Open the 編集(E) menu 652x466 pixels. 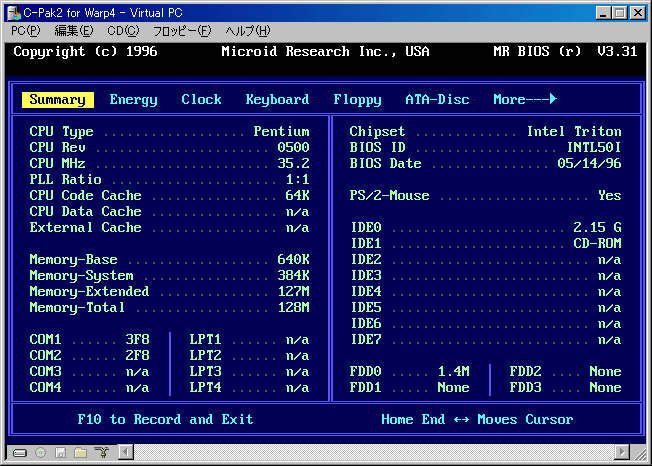point(74,30)
